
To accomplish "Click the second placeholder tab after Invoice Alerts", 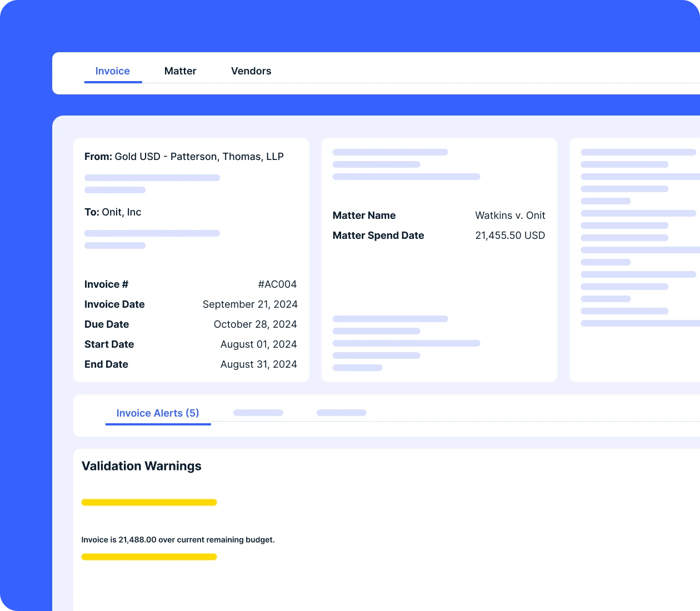I will coord(341,413).
